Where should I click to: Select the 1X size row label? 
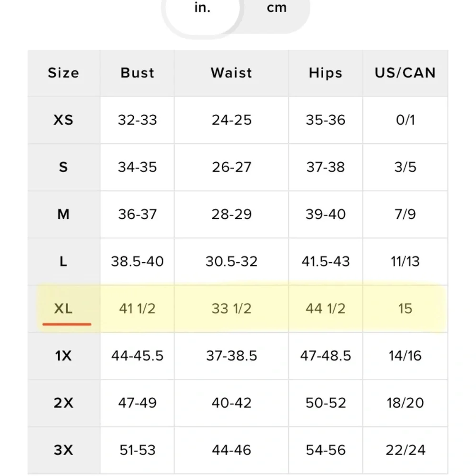tap(63, 356)
